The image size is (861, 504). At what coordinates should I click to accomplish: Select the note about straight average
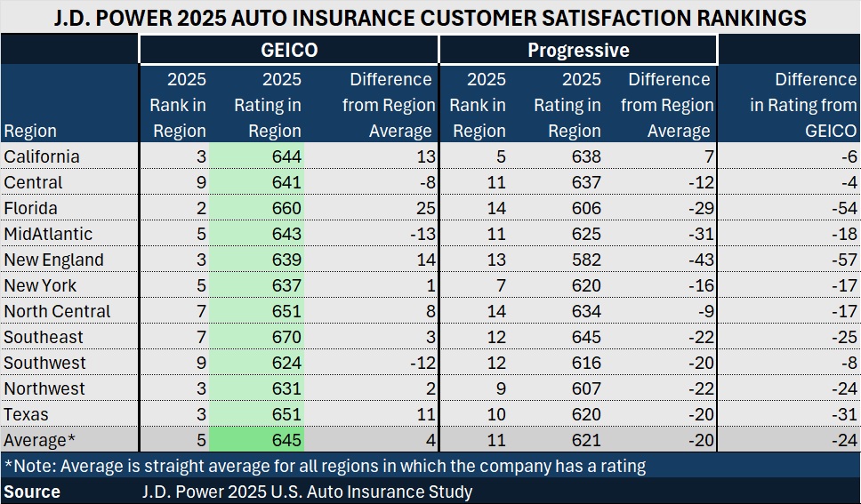(x=325, y=466)
